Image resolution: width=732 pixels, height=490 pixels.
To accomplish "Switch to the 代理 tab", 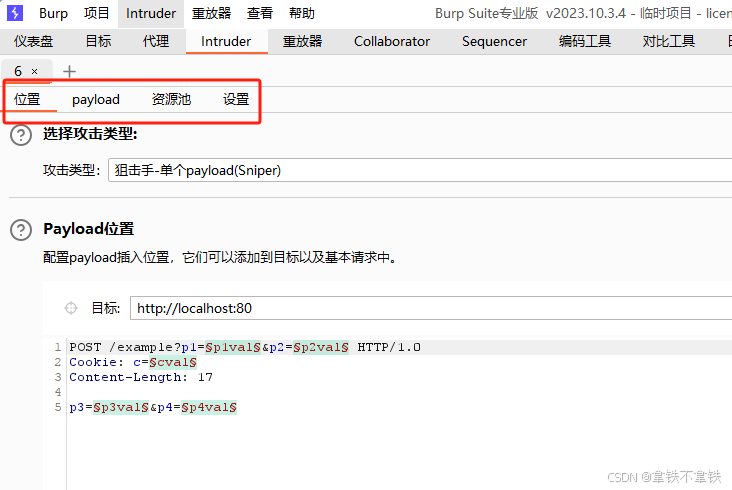I will [x=156, y=41].
